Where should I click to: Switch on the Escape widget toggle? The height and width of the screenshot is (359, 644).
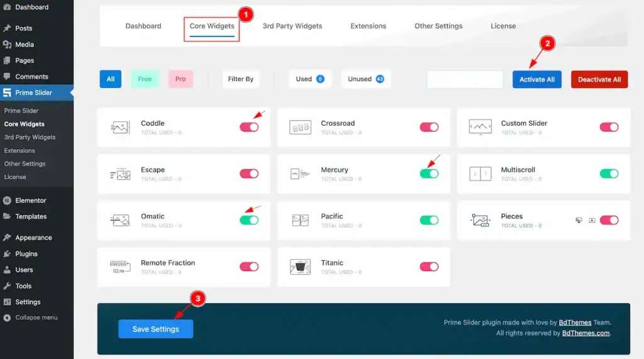point(249,174)
